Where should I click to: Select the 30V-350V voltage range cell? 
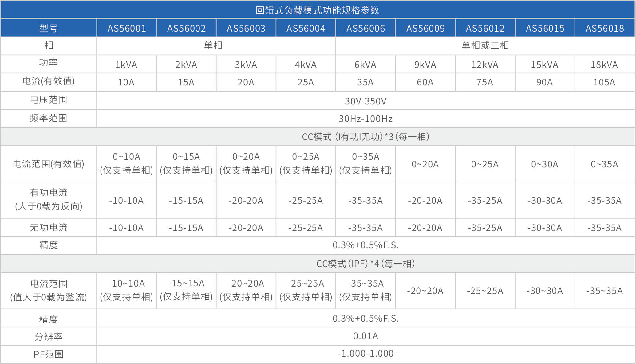(365, 101)
